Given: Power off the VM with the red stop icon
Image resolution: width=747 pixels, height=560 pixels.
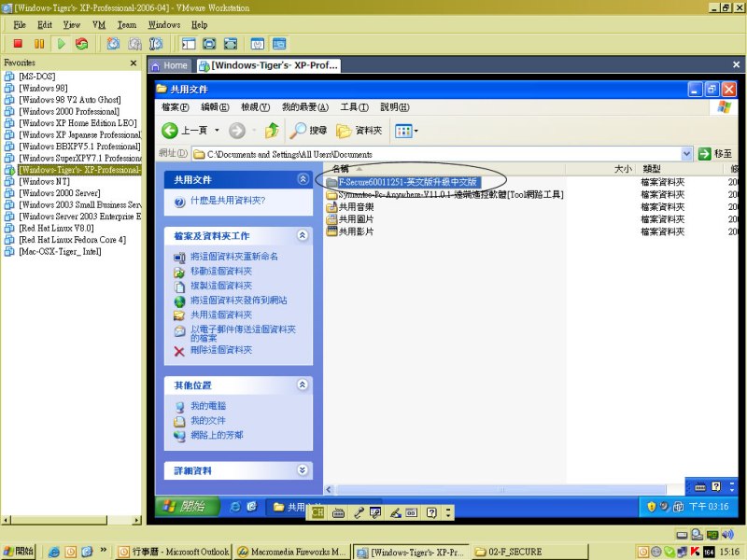Looking at the screenshot, I should coord(18,44).
